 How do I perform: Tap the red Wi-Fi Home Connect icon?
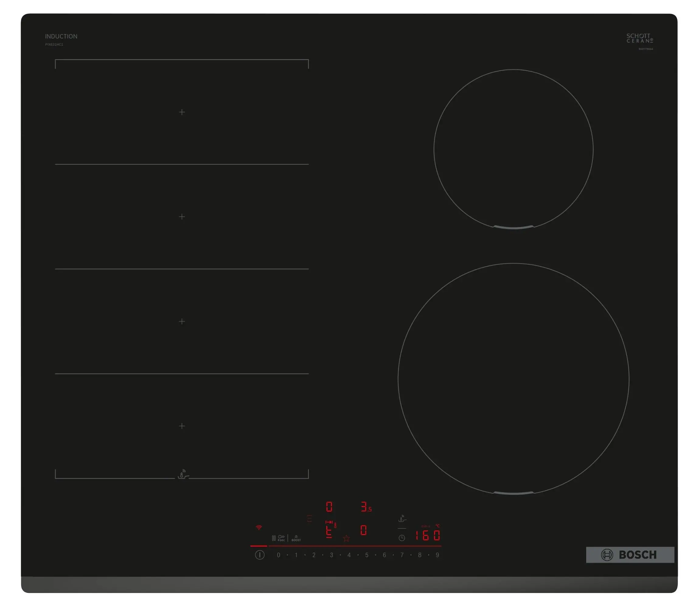259,528
